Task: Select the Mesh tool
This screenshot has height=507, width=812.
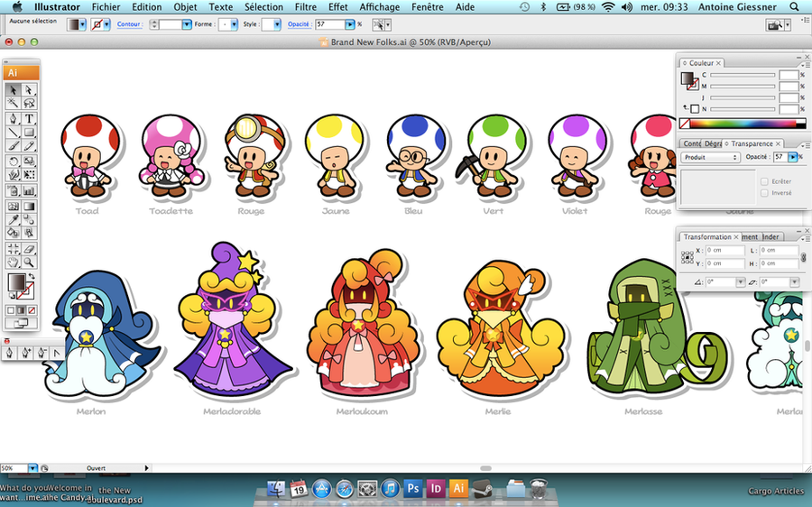Action: (x=13, y=206)
